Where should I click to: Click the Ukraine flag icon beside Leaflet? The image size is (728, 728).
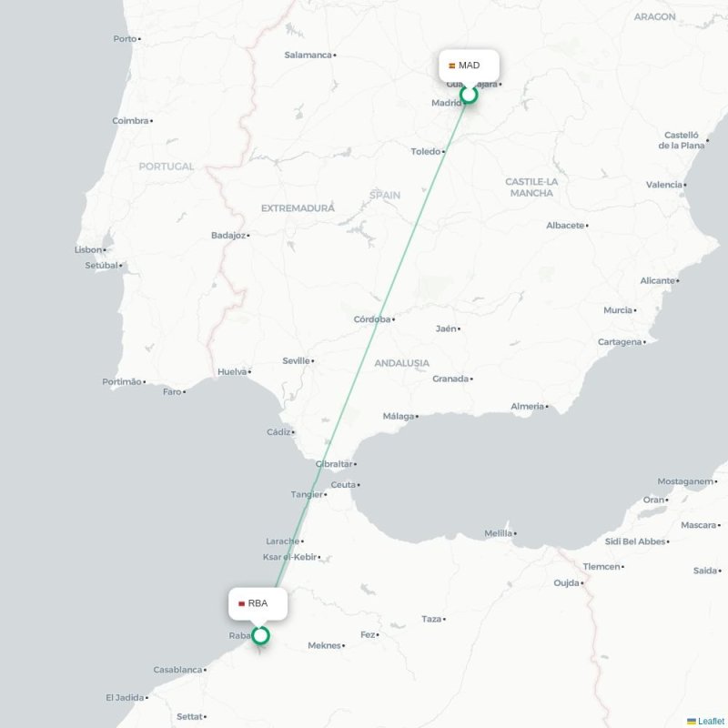(692, 721)
